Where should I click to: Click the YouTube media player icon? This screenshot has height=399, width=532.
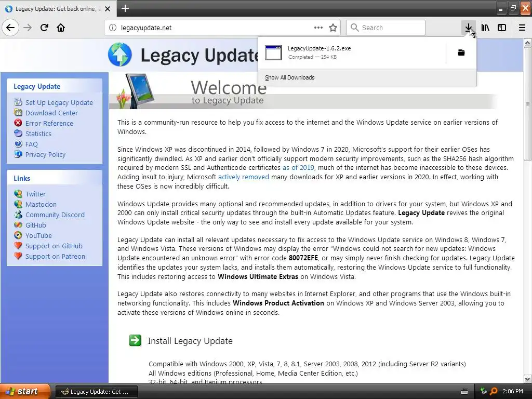point(18,235)
